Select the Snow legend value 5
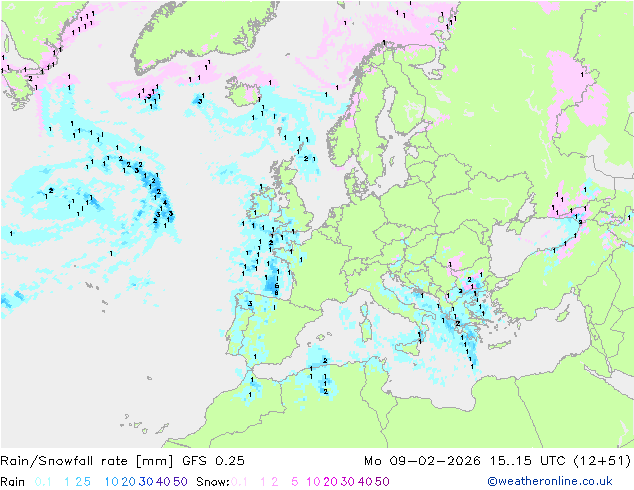 coord(295,482)
